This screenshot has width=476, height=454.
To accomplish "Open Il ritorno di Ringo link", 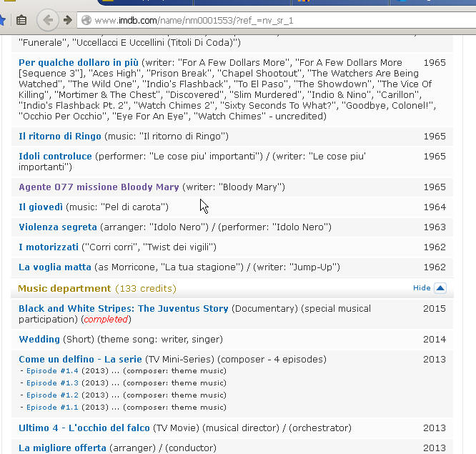I will [60, 136].
